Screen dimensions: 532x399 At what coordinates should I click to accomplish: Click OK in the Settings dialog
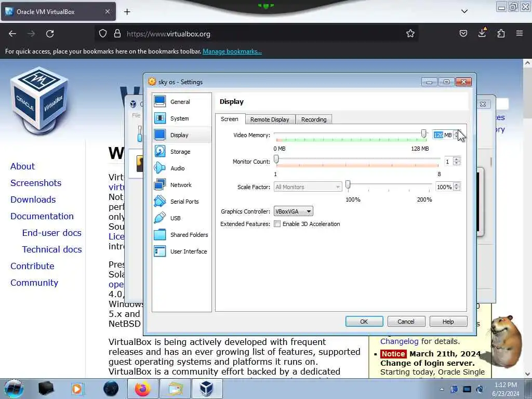click(x=364, y=321)
